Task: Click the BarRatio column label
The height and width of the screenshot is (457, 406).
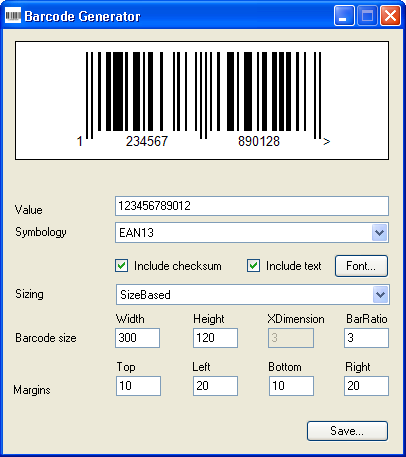Action: [367, 319]
